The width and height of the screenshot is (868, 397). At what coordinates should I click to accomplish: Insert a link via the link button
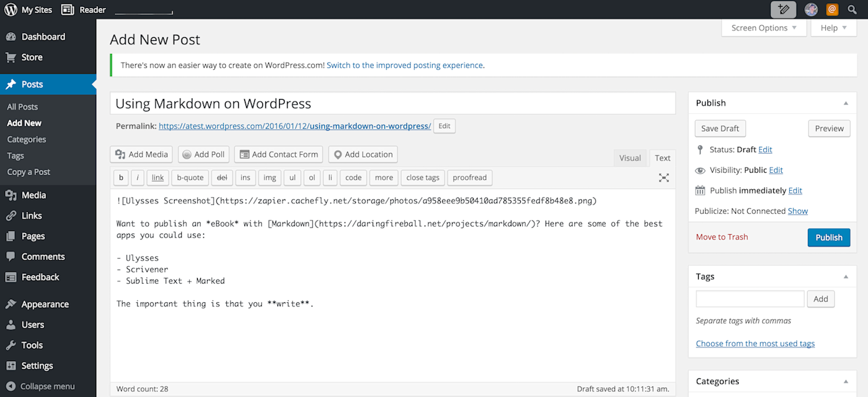[x=157, y=177]
